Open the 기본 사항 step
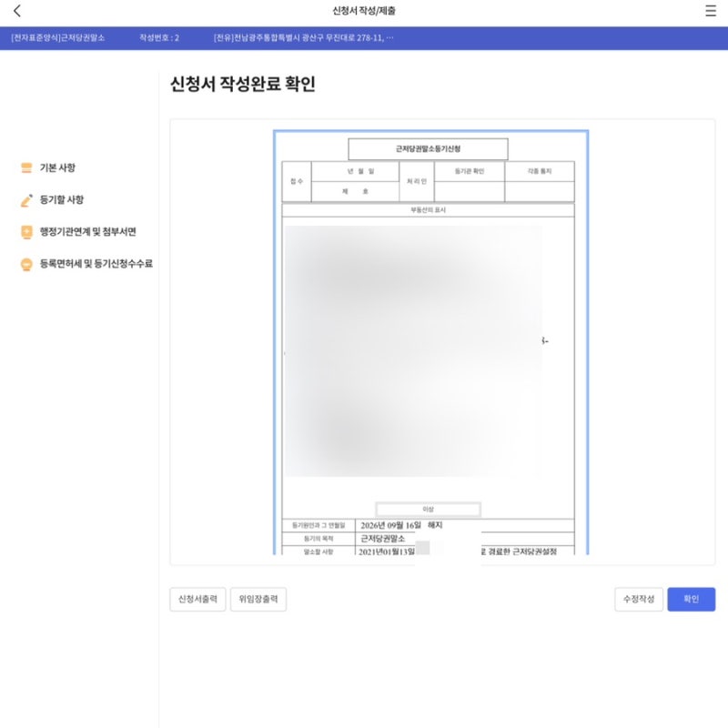The width and height of the screenshot is (728, 728). [x=57, y=167]
